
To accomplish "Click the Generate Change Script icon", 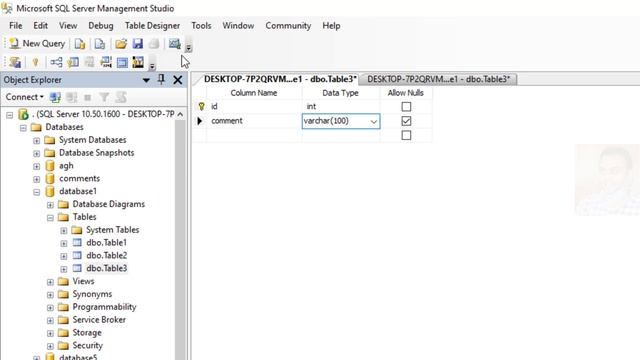I will pos(15,62).
